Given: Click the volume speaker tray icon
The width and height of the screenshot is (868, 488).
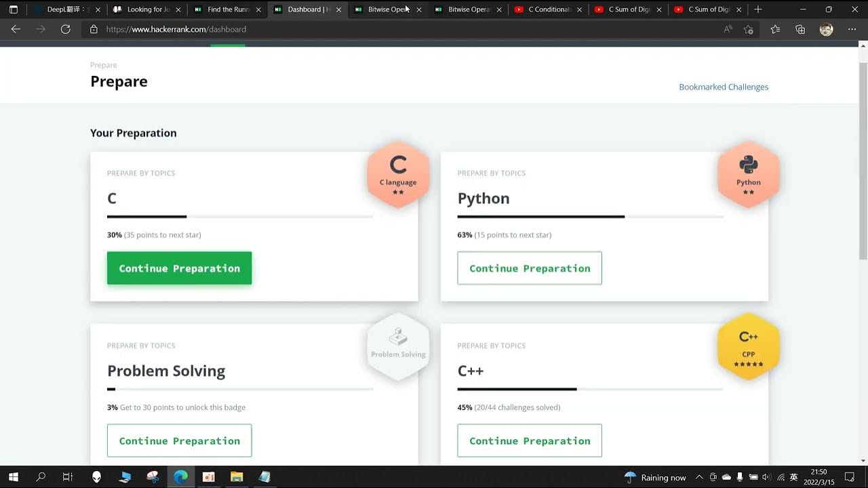Looking at the screenshot, I should 766,477.
